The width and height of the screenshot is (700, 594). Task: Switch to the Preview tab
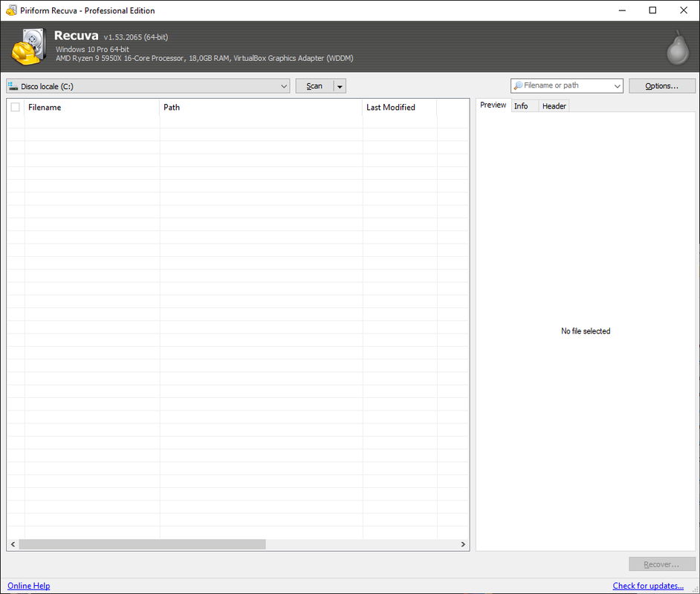pos(493,105)
